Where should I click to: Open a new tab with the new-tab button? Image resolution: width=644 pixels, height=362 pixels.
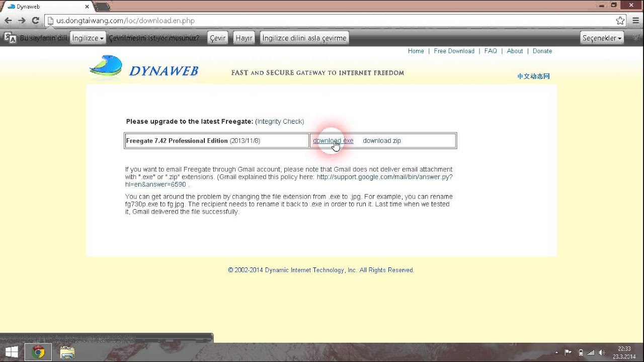(103, 7)
